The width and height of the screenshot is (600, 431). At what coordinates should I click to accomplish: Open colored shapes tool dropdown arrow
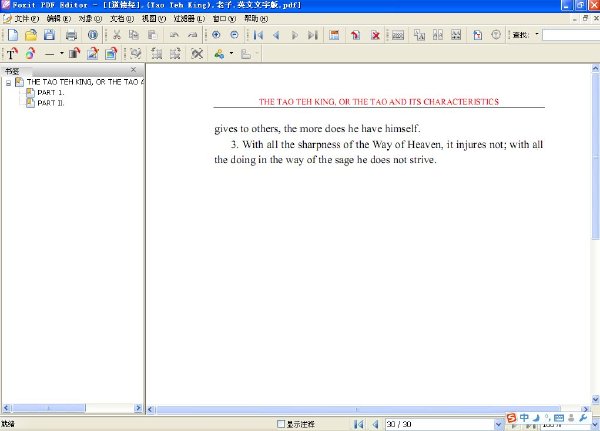[231, 53]
